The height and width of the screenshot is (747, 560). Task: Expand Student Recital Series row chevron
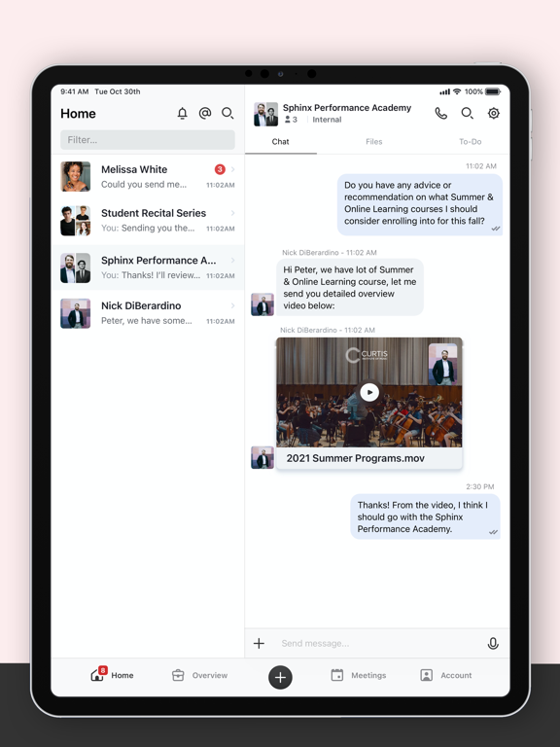[233, 213]
